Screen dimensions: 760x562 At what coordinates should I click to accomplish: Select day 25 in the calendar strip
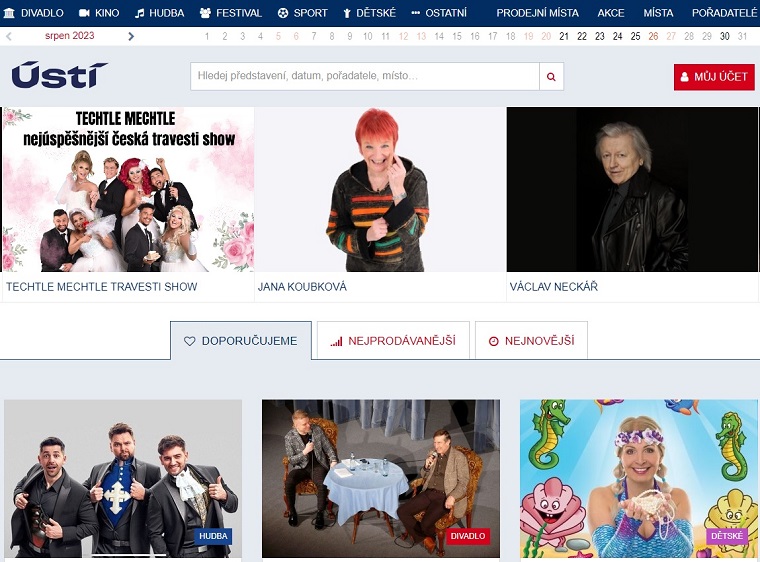(635, 36)
